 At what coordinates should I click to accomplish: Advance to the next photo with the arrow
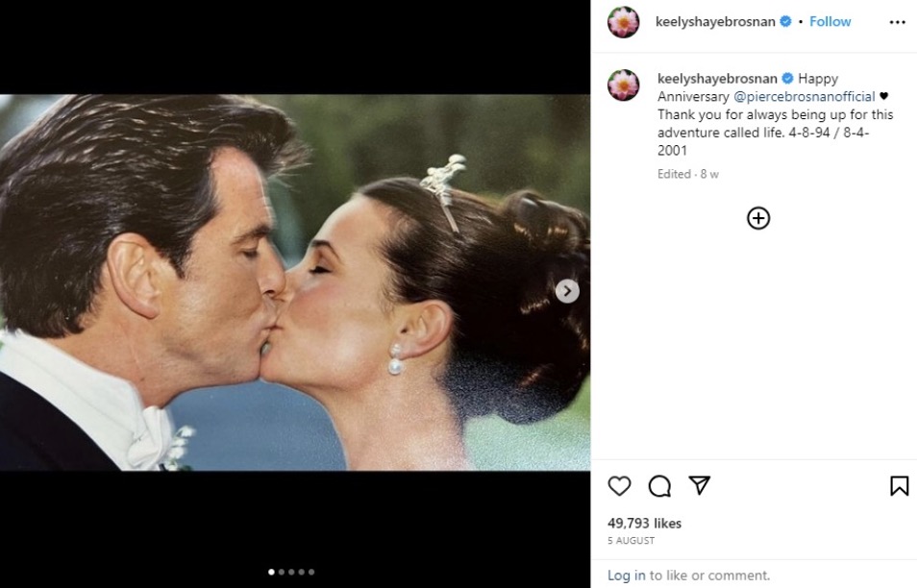tap(567, 291)
